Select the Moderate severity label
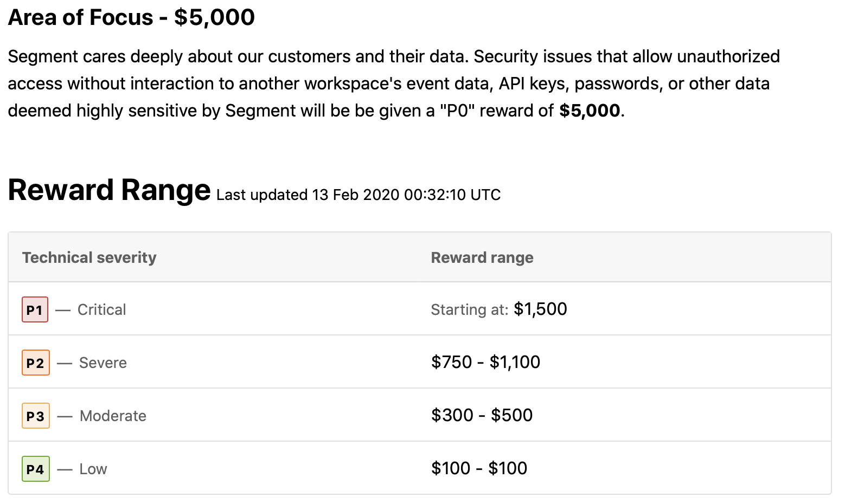 [x=113, y=416]
